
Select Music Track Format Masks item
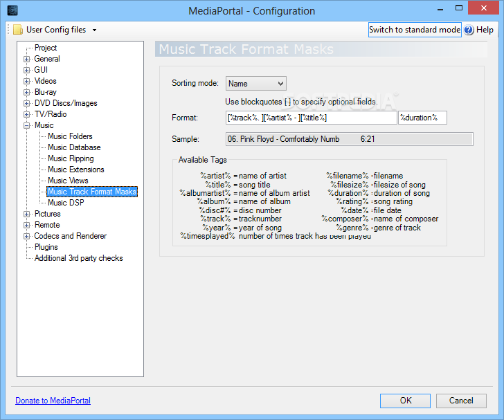click(92, 192)
